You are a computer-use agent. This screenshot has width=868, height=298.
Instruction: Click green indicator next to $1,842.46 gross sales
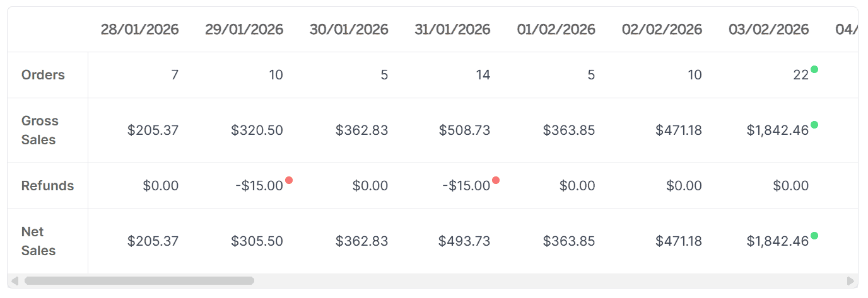(x=814, y=125)
